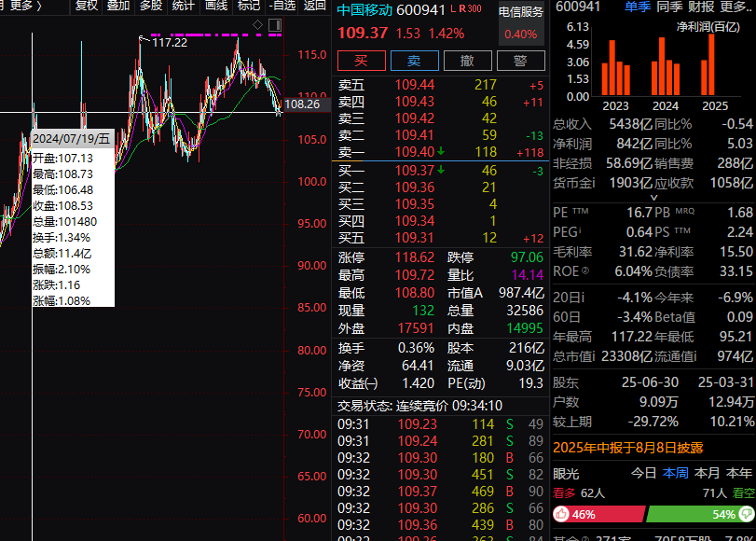Click the 2024/07/19/五 date tooltip header

coord(72,139)
